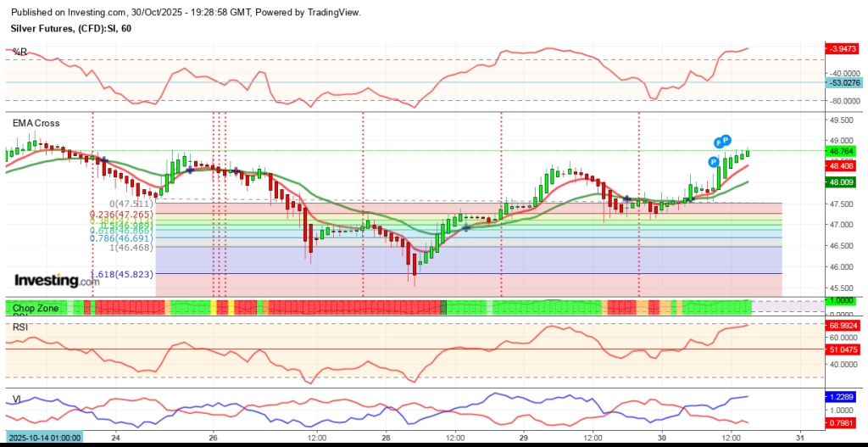
Task: Click the topmost blue P marker
Action: click(x=726, y=140)
